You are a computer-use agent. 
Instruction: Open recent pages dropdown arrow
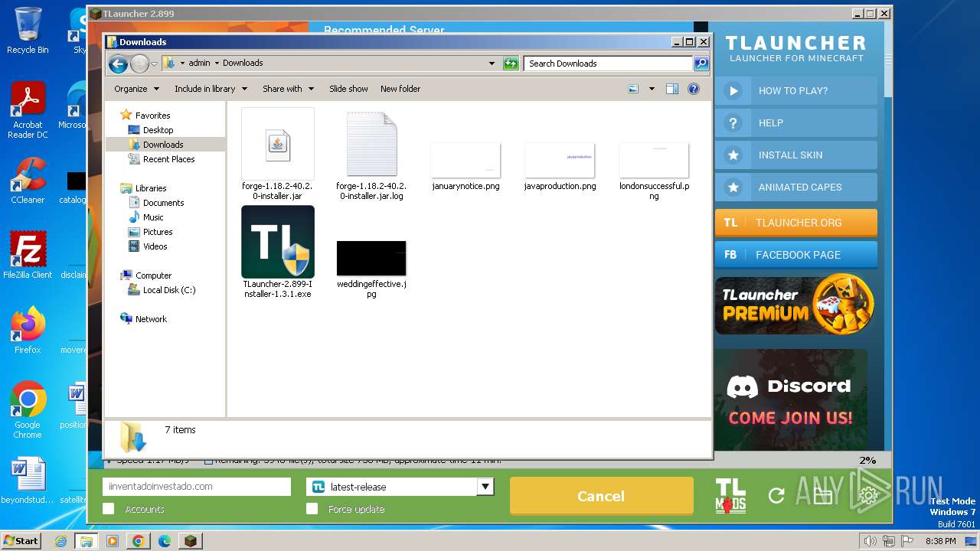coord(155,64)
